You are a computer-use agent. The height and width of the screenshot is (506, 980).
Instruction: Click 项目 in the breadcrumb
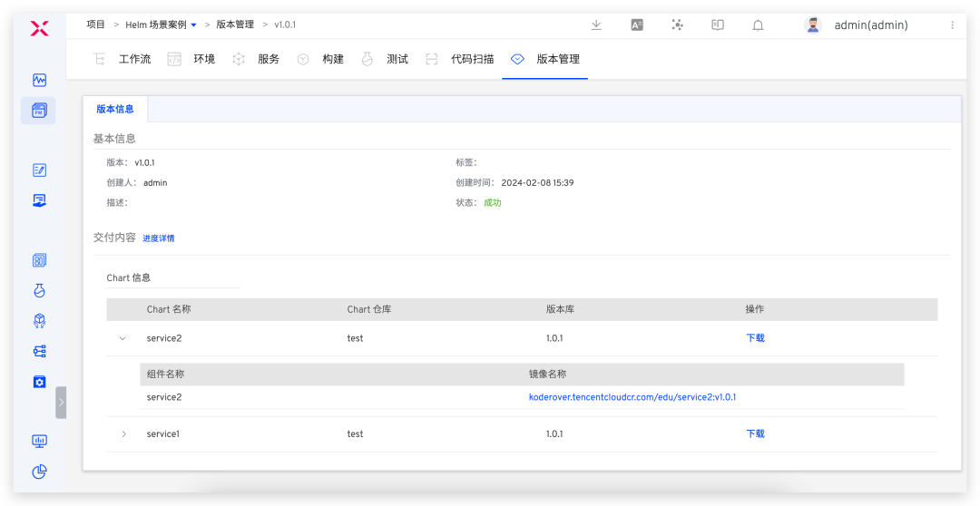95,25
